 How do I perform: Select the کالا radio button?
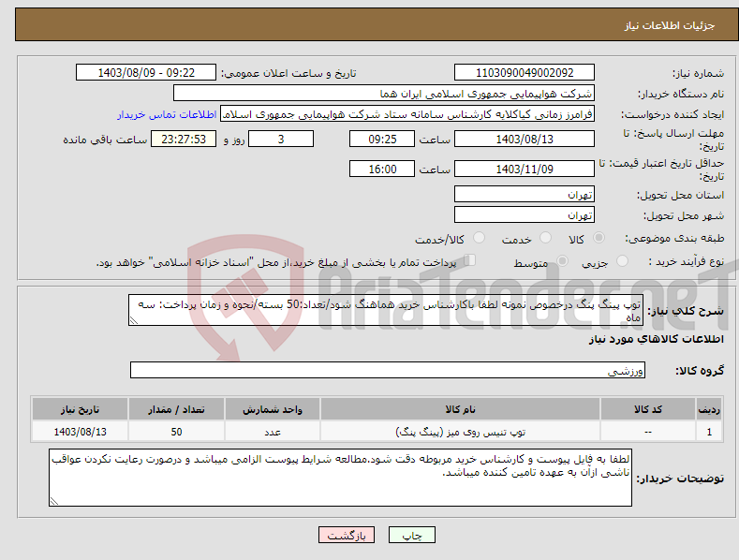point(599,238)
